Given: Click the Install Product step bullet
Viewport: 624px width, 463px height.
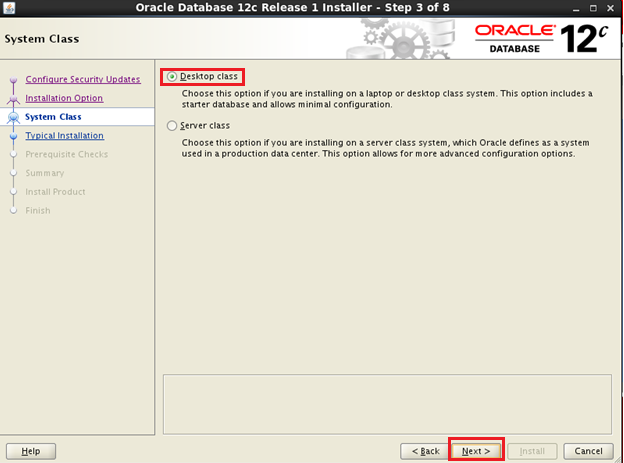Looking at the screenshot, I should [x=14, y=191].
